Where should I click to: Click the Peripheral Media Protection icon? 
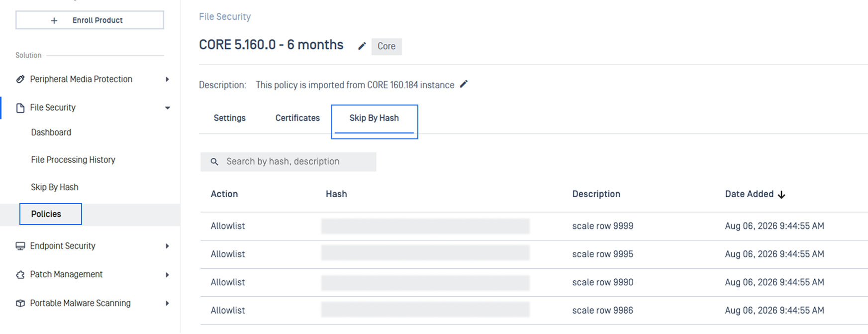pyautogui.click(x=20, y=79)
